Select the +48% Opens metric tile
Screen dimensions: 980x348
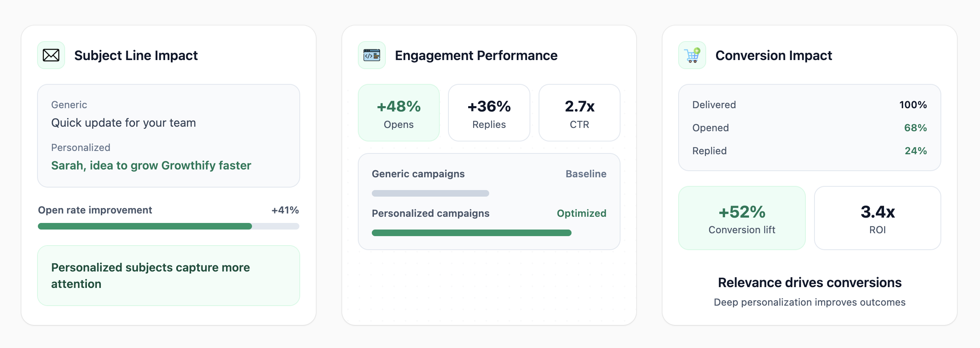tap(399, 112)
